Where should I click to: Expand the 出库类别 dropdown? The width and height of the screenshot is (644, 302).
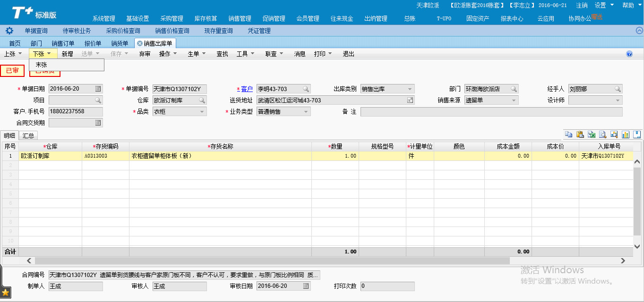click(x=410, y=89)
